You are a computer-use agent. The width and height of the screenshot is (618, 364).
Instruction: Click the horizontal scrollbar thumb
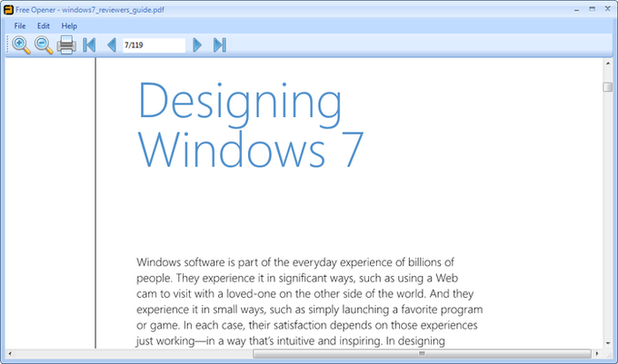click(x=422, y=353)
